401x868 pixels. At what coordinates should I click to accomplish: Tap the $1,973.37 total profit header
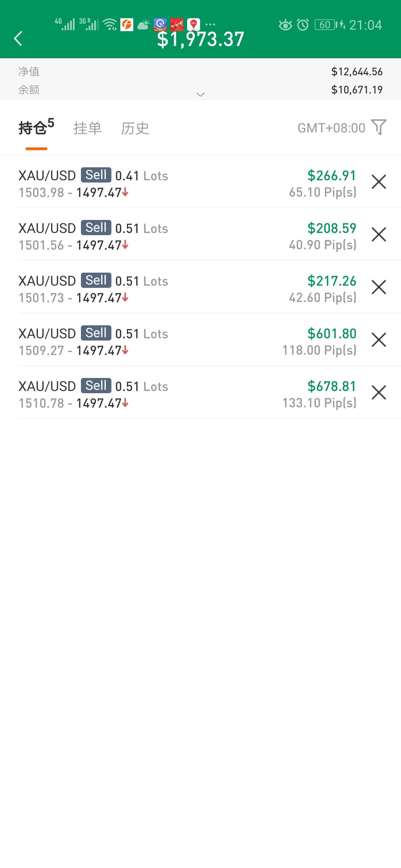(200, 40)
